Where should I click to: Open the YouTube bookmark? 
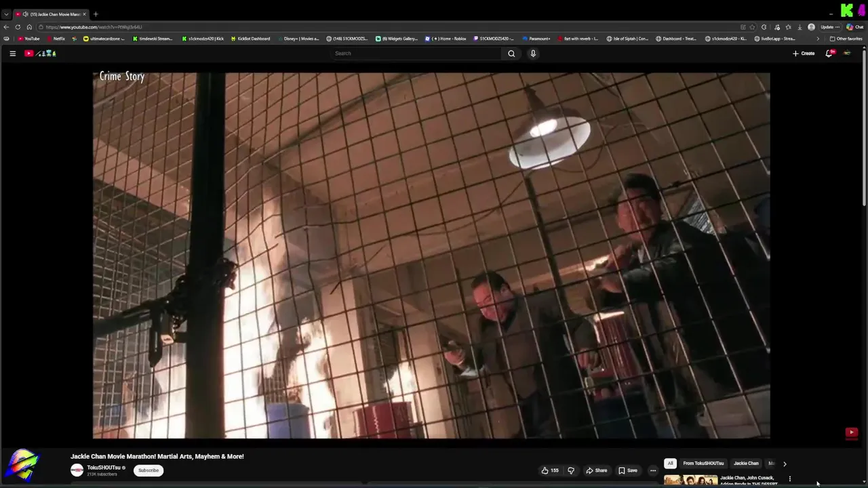[28, 39]
